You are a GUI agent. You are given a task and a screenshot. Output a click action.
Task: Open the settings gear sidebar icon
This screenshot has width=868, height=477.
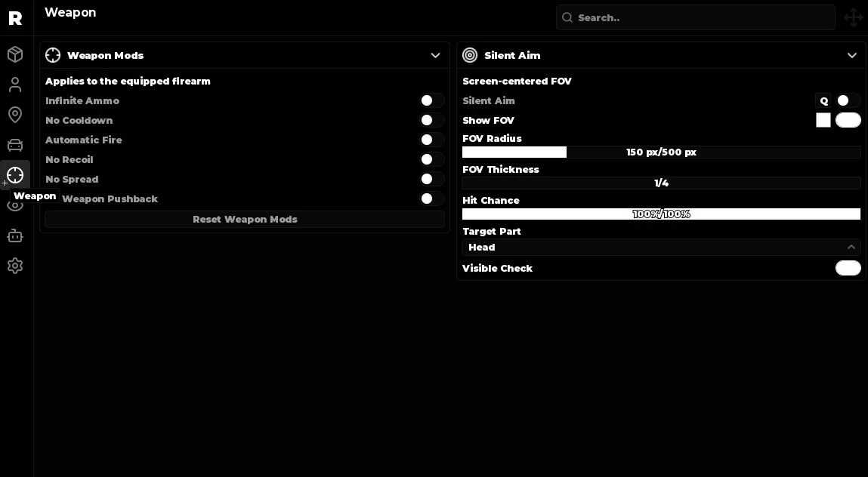[x=15, y=266]
